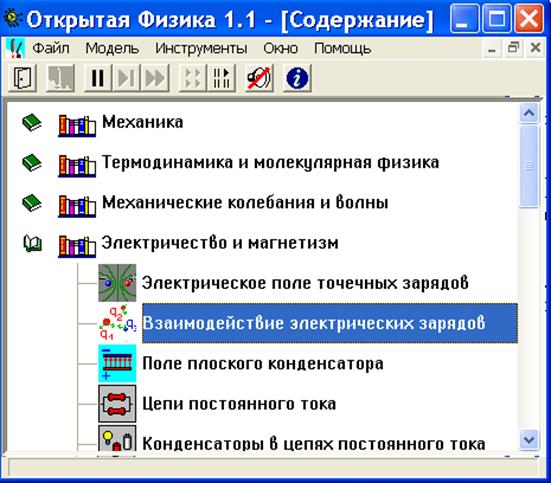Maximize the Открытая Физика main window

[497, 18]
